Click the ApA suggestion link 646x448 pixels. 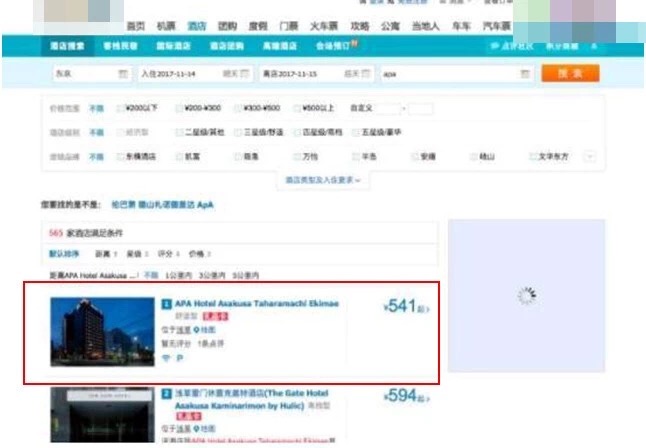(x=205, y=205)
